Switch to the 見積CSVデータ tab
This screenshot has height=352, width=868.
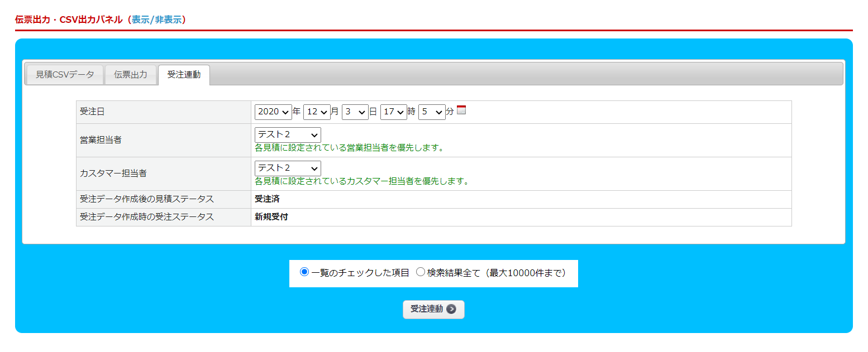pyautogui.click(x=65, y=74)
